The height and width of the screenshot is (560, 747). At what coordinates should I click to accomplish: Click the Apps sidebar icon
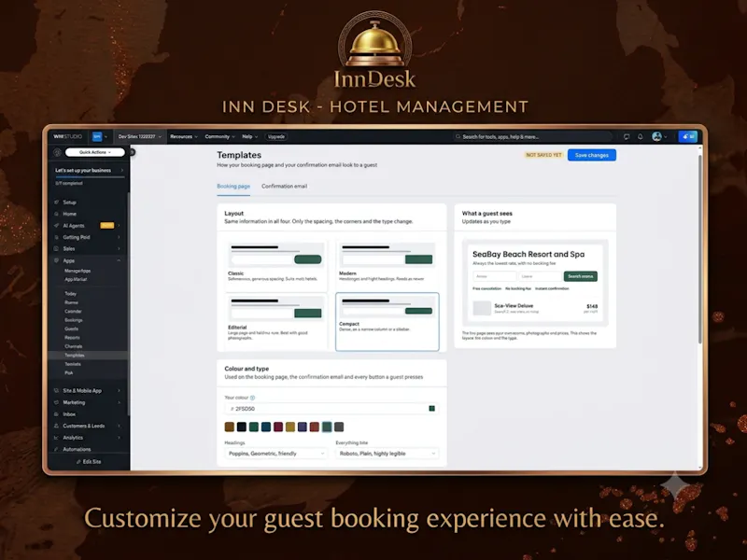point(57,260)
